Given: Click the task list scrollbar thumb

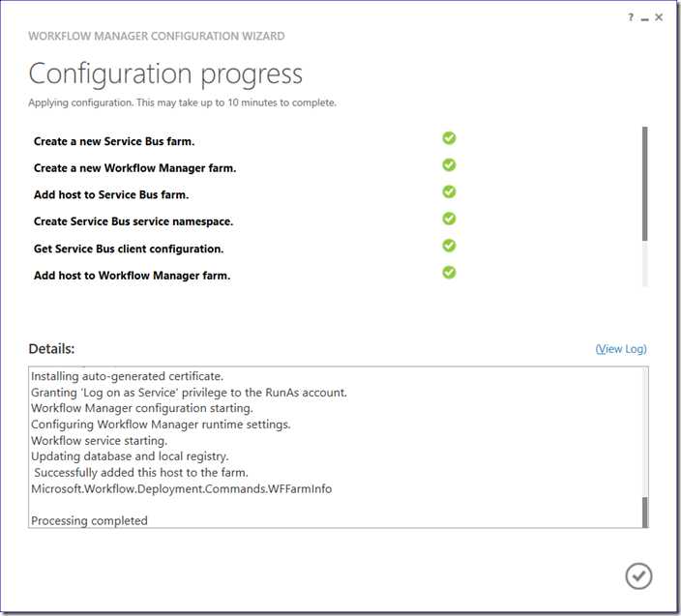Looking at the screenshot, I should tap(645, 184).
